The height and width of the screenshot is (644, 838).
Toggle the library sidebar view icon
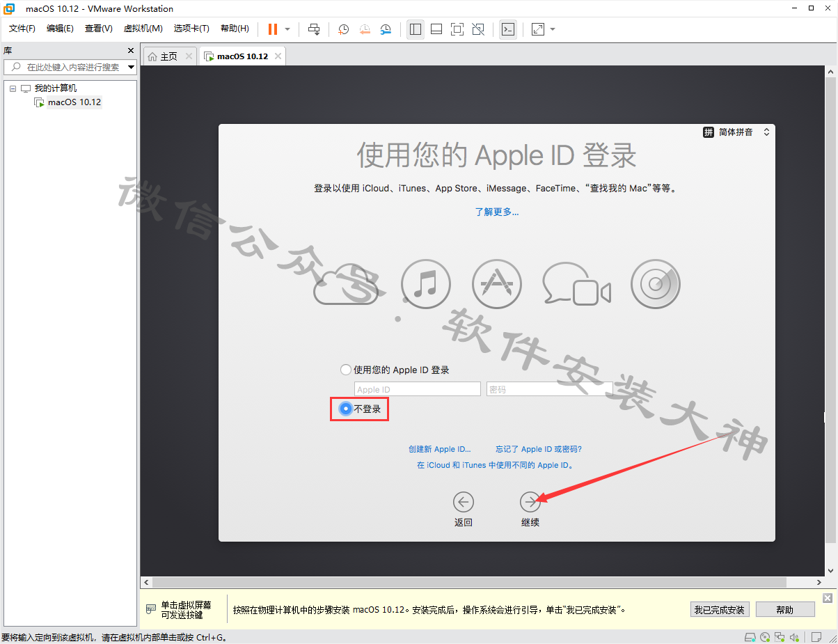[x=416, y=29]
